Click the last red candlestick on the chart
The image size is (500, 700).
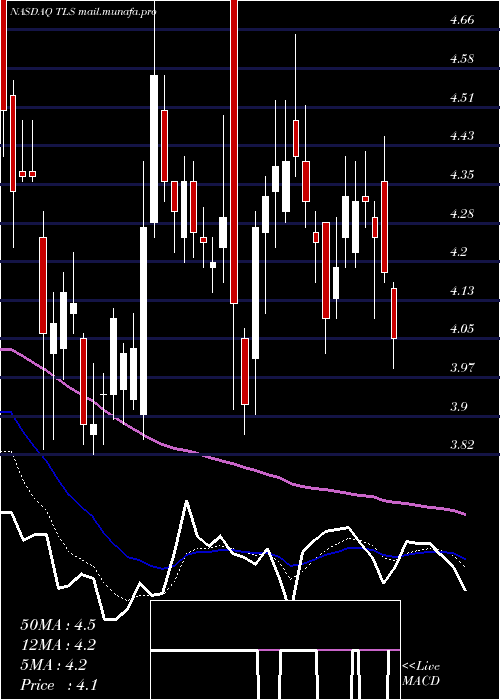pyautogui.click(x=394, y=313)
